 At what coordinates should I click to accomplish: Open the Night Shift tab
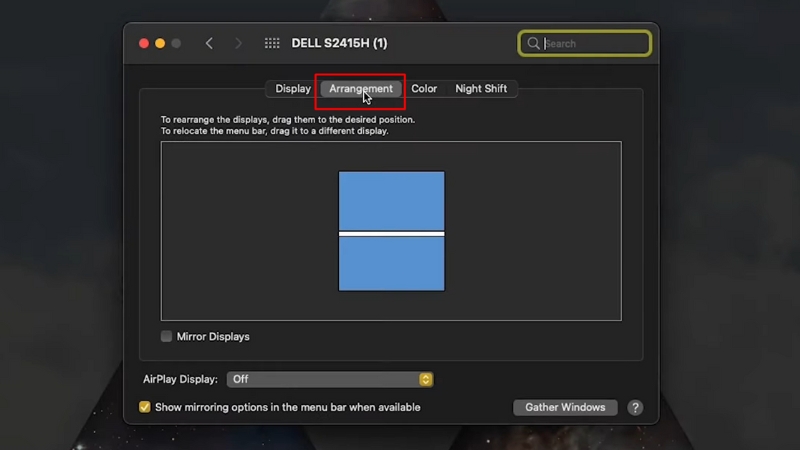pyautogui.click(x=481, y=89)
